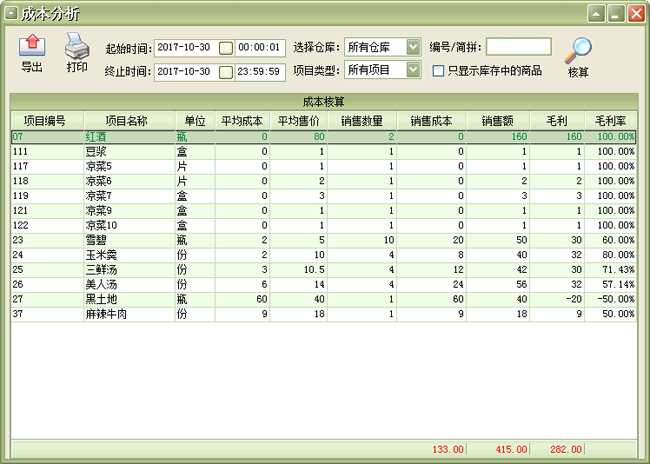Focus the 编号/简拼 search field
This screenshot has height=464, width=650.
coord(518,47)
